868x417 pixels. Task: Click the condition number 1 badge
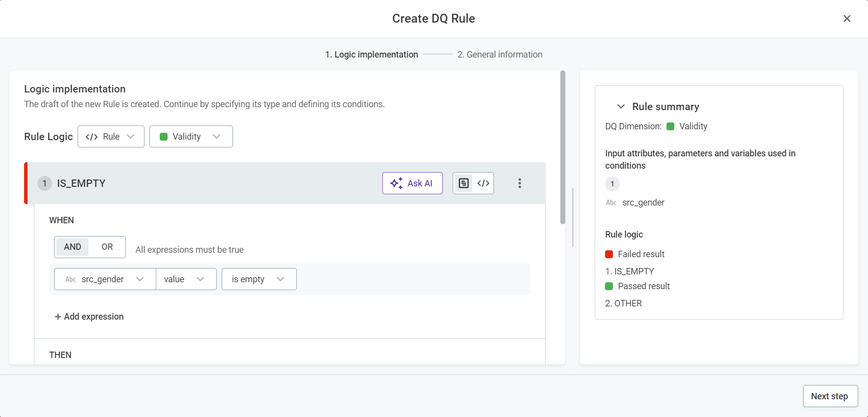pos(45,183)
